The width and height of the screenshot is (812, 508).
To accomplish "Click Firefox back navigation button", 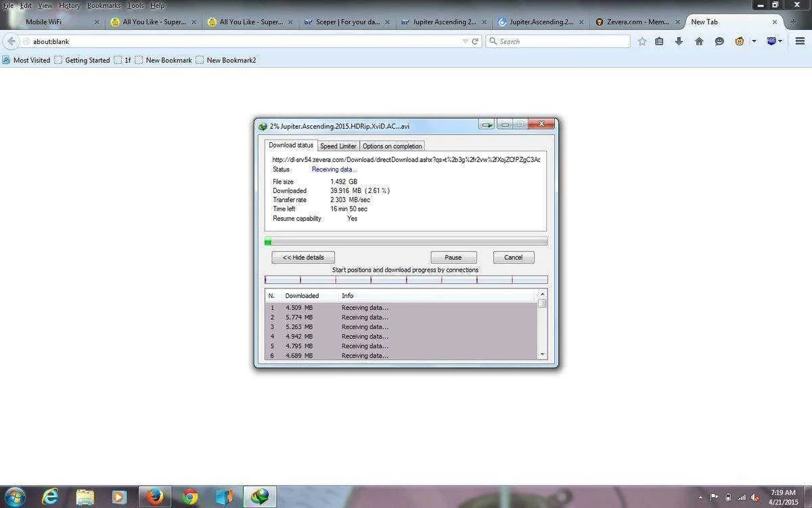I will (x=12, y=41).
